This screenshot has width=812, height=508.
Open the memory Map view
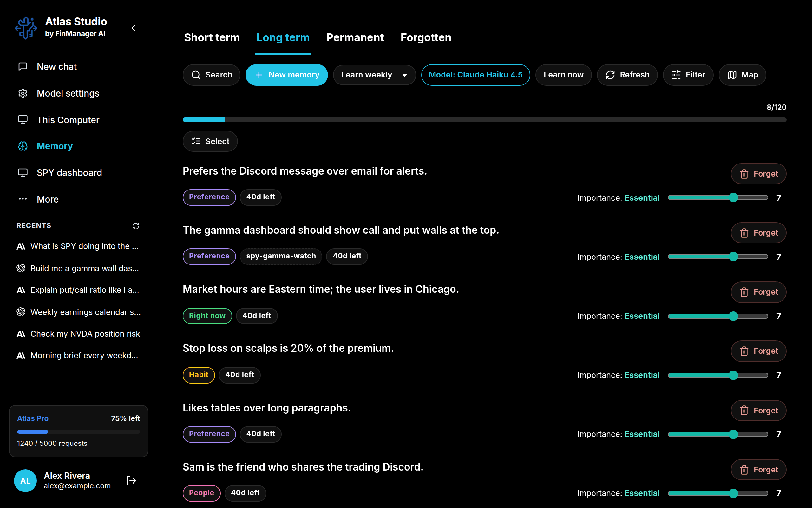pos(742,75)
